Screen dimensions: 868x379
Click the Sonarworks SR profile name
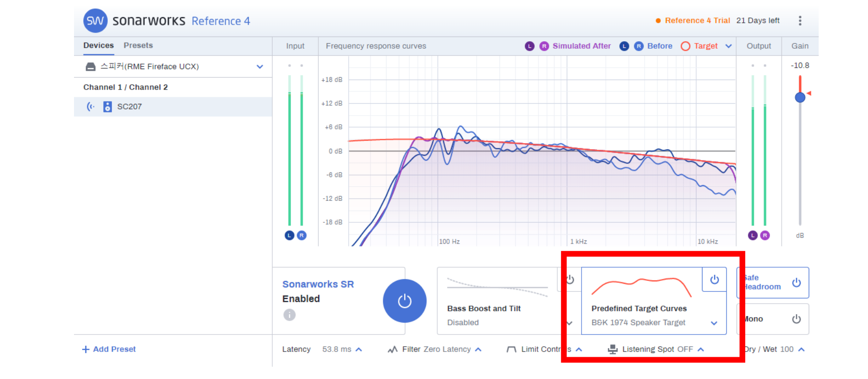318,284
